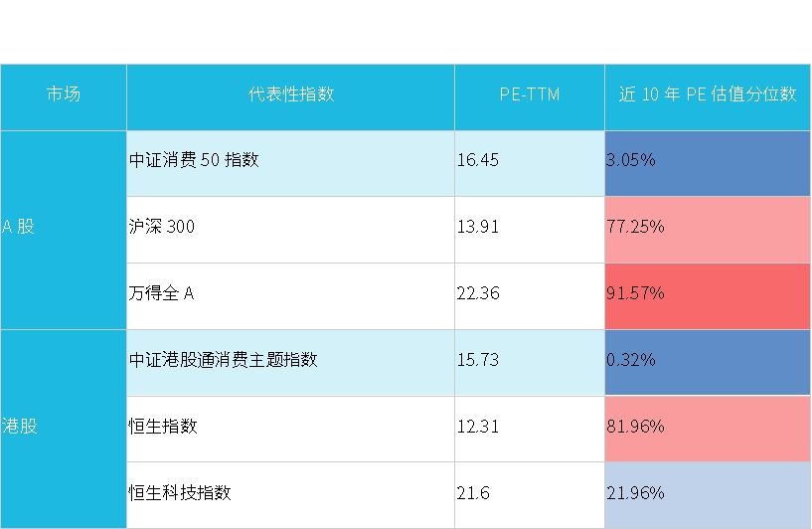Click the dark blue 3.05% percentile cell
The height and width of the screenshot is (529, 812).
707,160
